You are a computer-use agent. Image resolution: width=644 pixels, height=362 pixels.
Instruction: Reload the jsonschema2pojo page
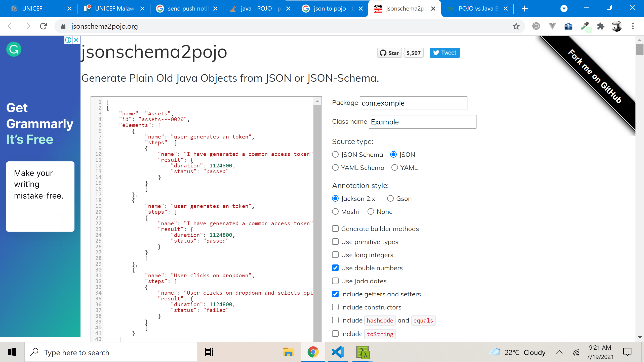(x=43, y=26)
